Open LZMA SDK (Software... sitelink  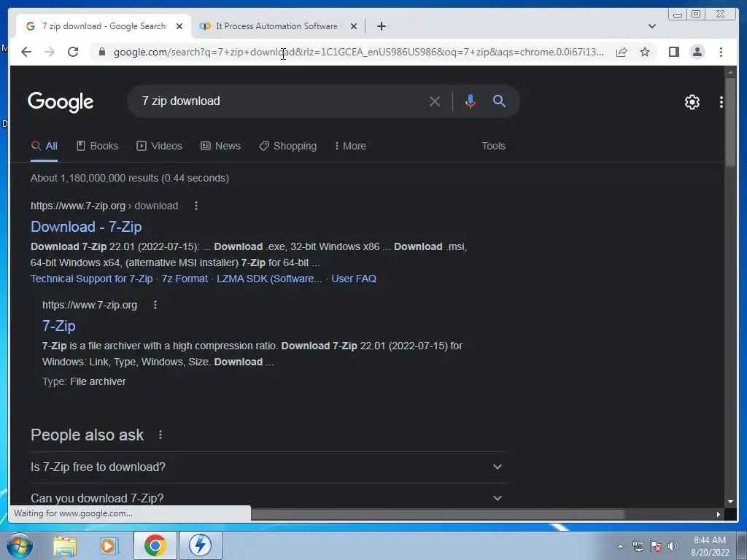tap(269, 279)
